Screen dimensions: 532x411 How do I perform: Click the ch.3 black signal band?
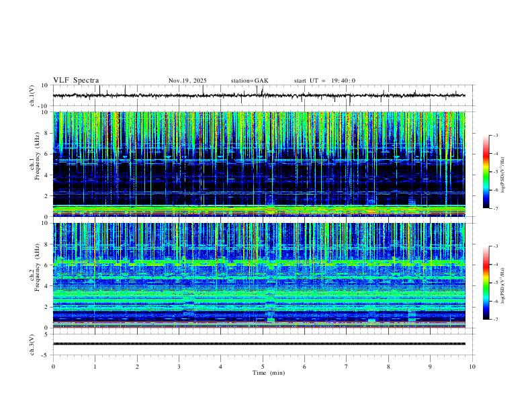coord(259,344)
